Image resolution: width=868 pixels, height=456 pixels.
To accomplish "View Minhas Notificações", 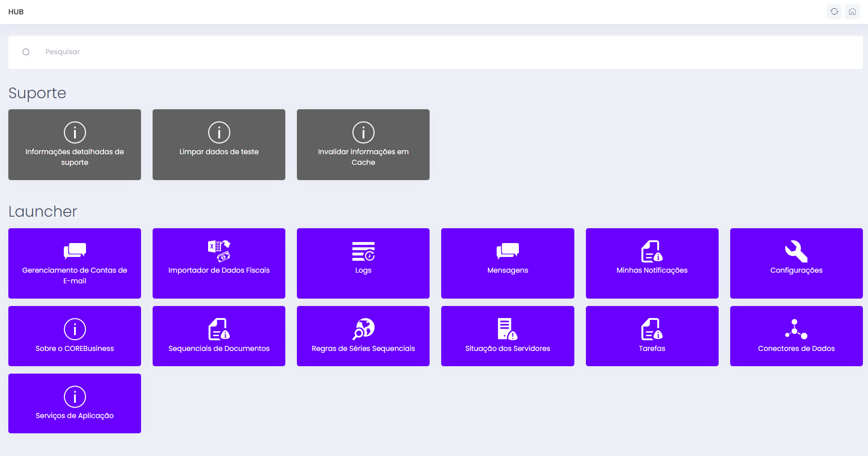I will pyautogui.click(x=652, y=263).
